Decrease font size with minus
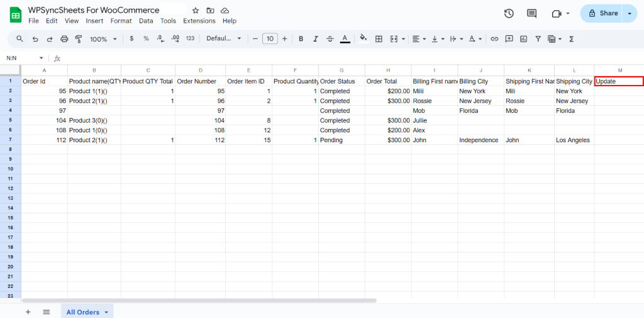The image size is (644, 318). pyautogui.click(x=255, y=38)
